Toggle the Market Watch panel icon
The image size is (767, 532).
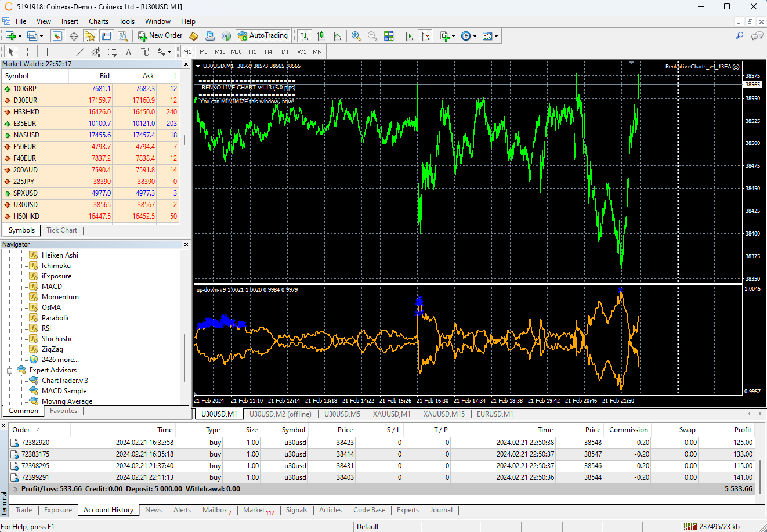pyautogui.click(x=57, y=36)
